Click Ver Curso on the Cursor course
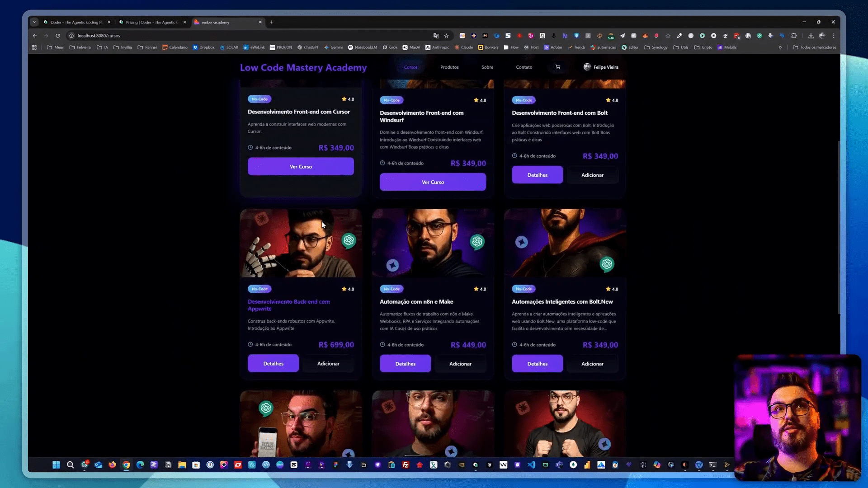The width and height of the screenshot is (868, 488). pos(301,166)
